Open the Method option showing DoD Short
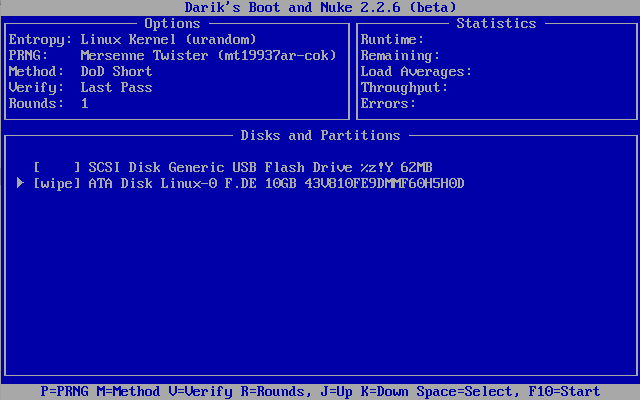The image size is (640, 400). (x=116, y=71)
